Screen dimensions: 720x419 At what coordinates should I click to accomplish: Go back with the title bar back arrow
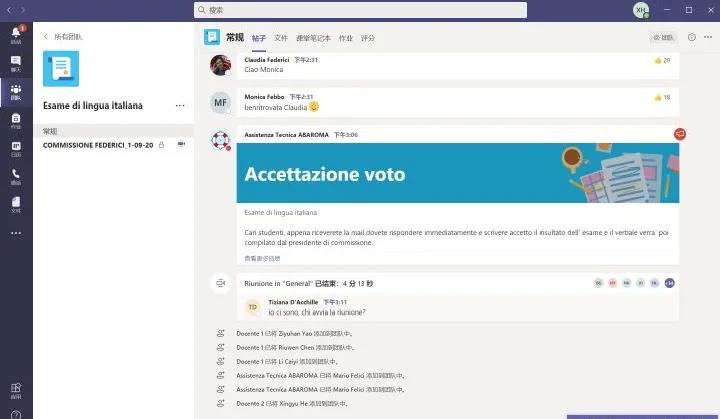pyautogui.click(x=9, y=10)
